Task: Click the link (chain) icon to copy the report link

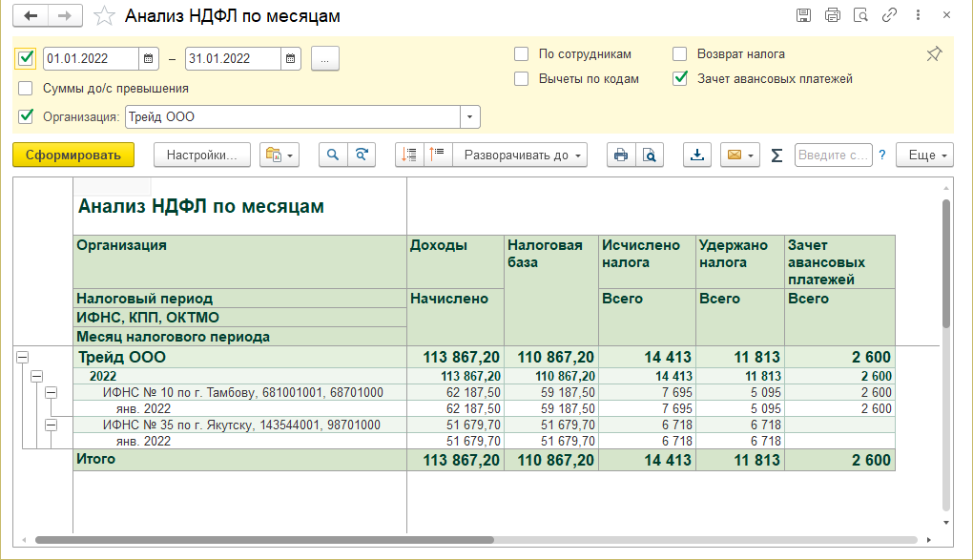Action: click(889, 15)
